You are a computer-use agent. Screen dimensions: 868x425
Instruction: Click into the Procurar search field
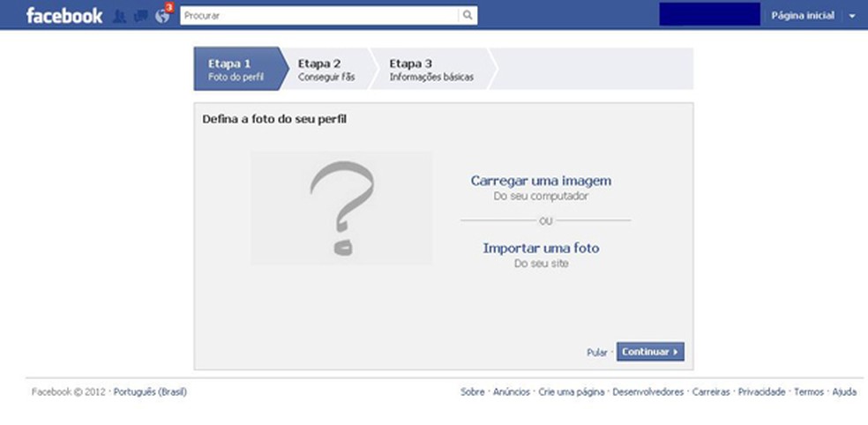coord(319,16)
